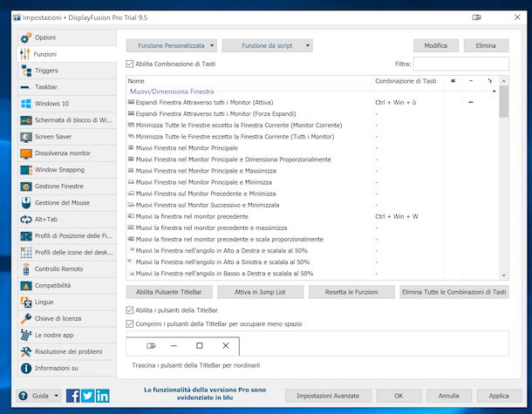Open the Funzione Personalizzata dropdown arrow
The width and height of the screenshot is (532, 414).
[x=212, y=45]
